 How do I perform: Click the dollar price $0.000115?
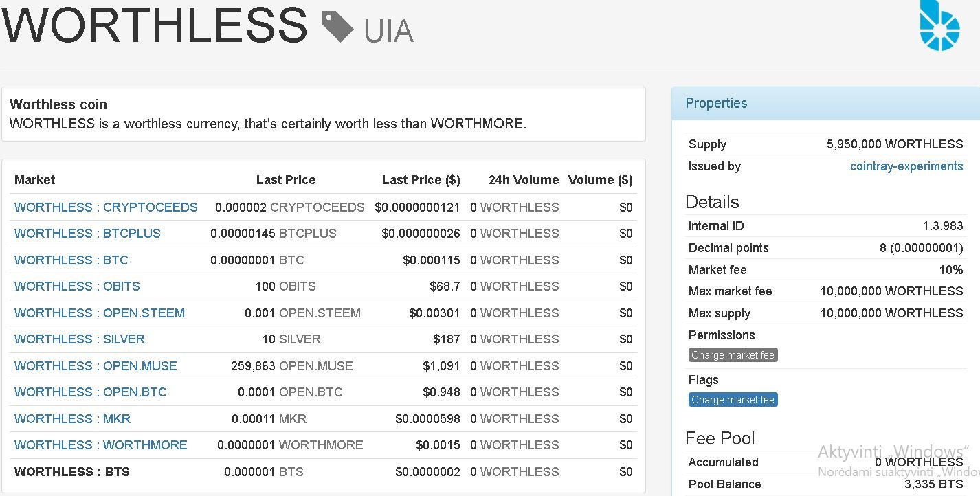(x=432, y=260)
